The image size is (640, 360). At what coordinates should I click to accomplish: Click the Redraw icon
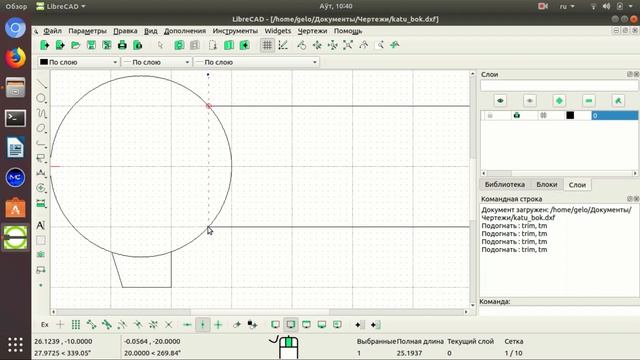(x=302, y=45)
